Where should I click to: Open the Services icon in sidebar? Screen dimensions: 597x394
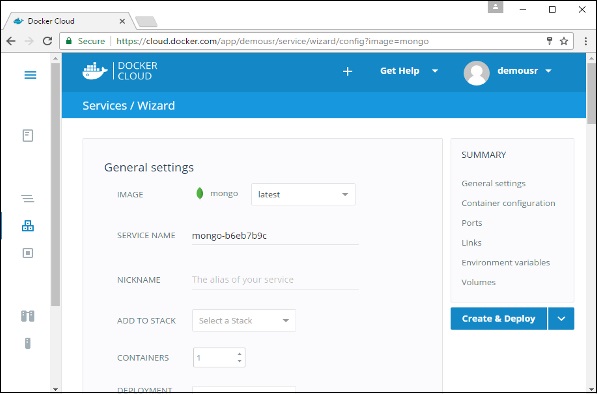pos(28,226)
